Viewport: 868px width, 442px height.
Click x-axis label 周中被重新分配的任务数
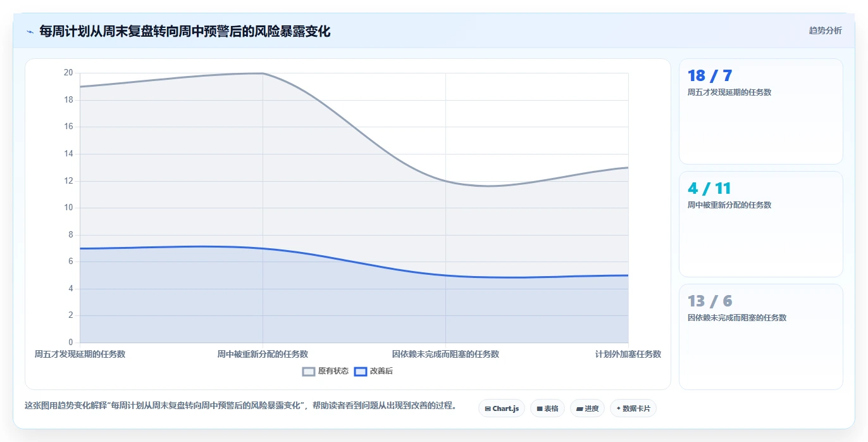point(263,354)
